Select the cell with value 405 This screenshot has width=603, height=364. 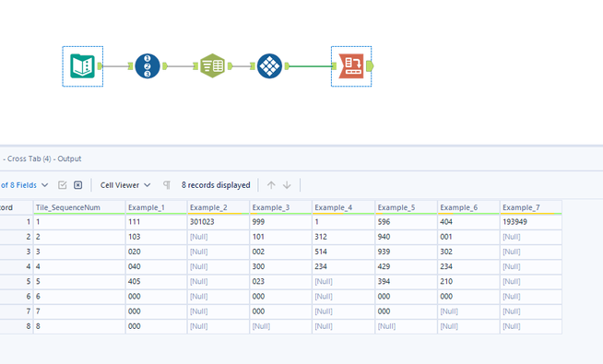156,281
